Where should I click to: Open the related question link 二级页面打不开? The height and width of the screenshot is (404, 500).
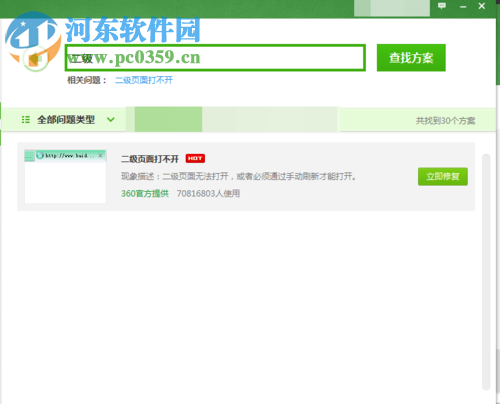(144, 80)
